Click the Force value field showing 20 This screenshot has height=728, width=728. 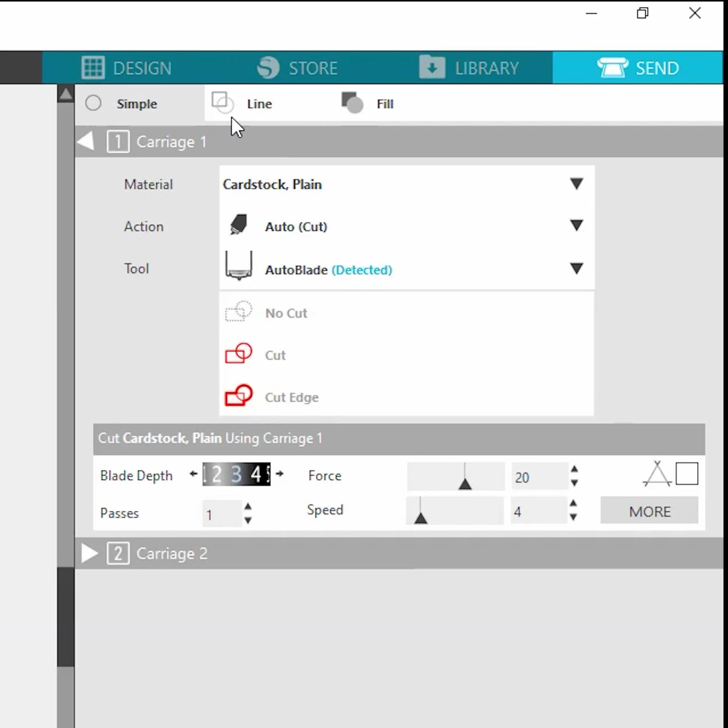point(539,477)
